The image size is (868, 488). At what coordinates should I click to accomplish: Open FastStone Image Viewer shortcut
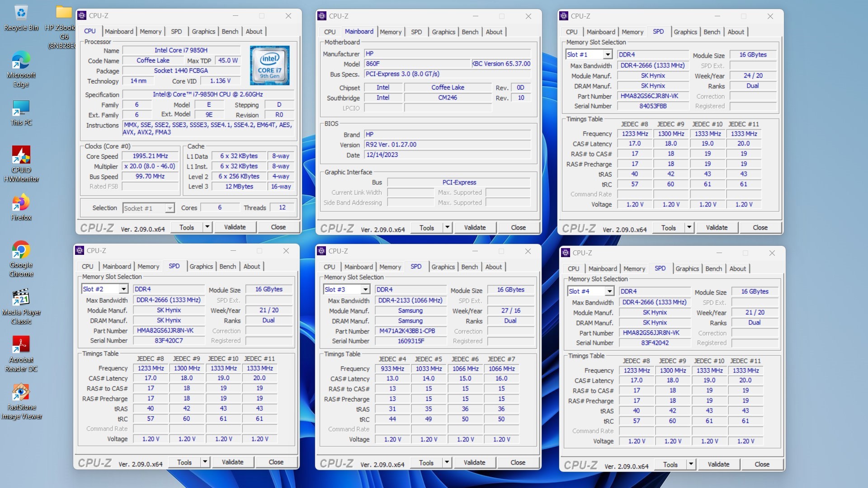click(21, 401)
